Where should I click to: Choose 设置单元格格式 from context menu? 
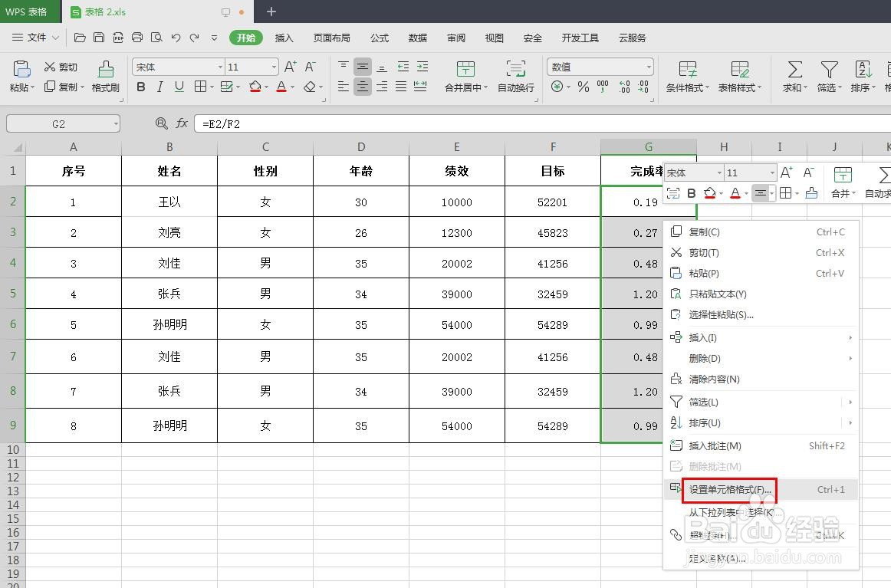[x=729, y=489]
